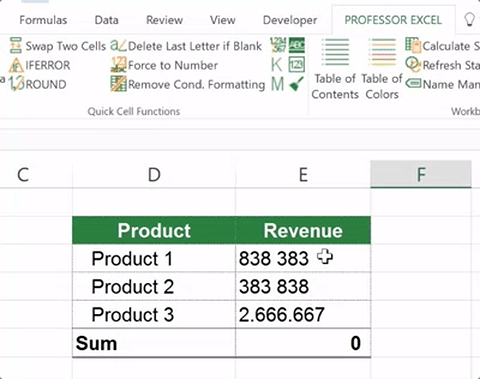The image size is (480, 379).
Task: Click the boxed 123 icon
Action: click(297, 65)
